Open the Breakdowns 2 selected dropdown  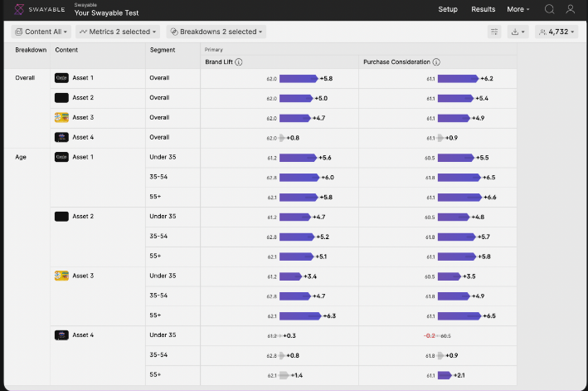pyautogui.click(x=216, y=32)
